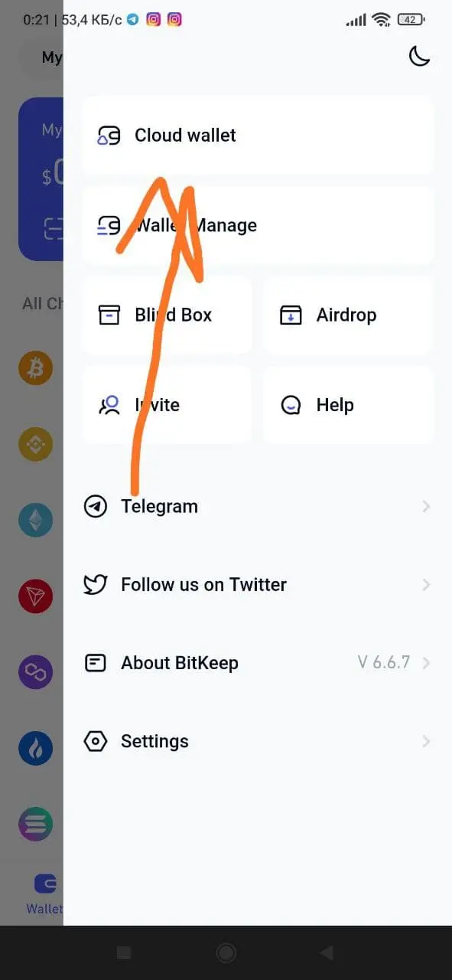Tap the Invite person icon
452x980 pixels.
point(109,405)
